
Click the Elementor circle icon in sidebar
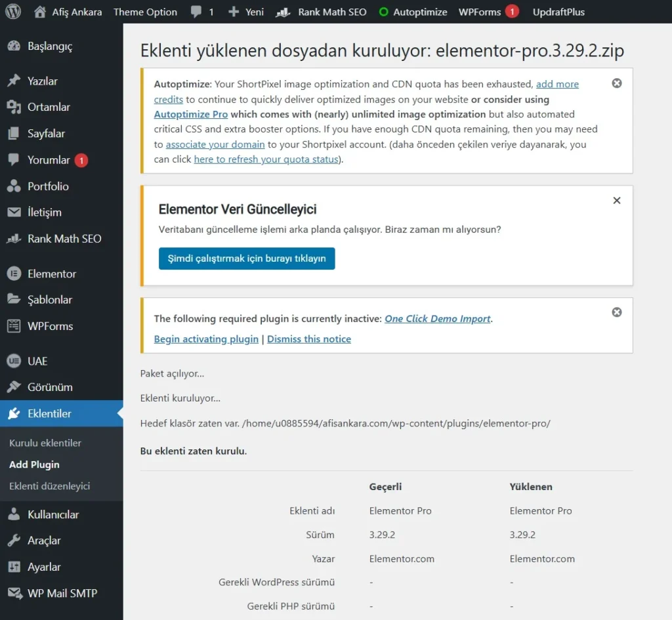[14, 274]
